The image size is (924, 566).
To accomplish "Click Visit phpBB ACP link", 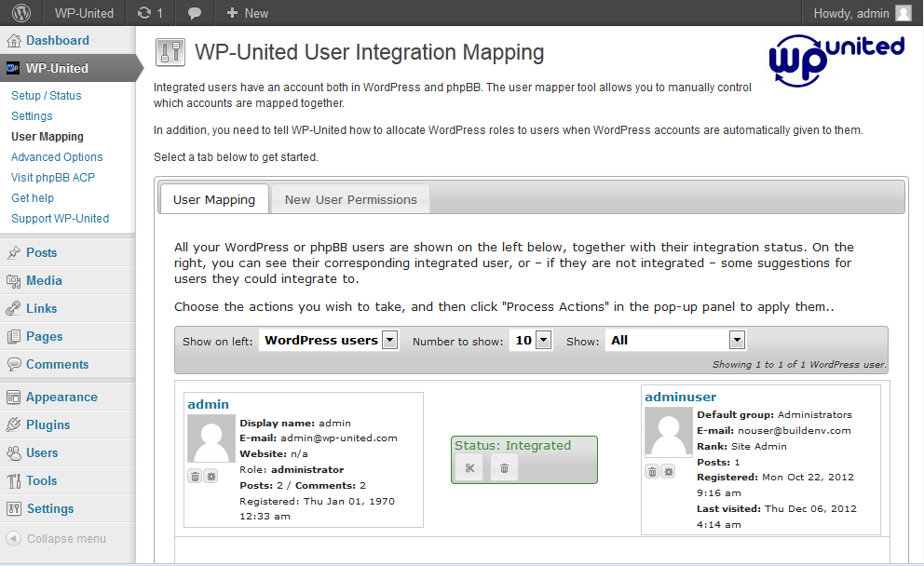I will pyautogui.click(x=53, y=177).
